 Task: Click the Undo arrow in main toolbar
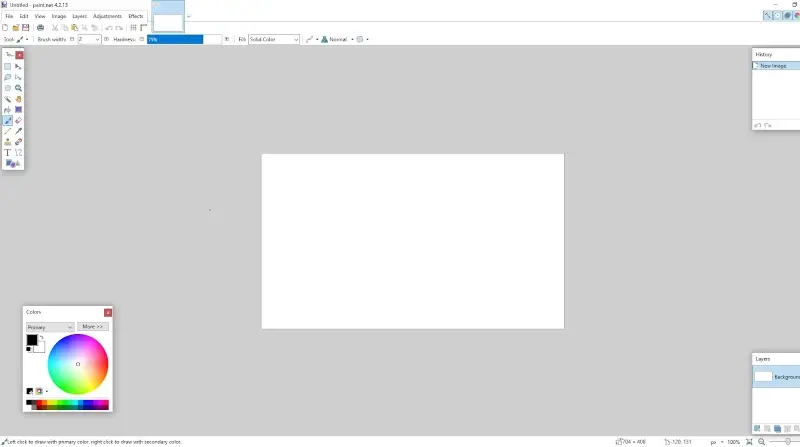tap(109, 28)
